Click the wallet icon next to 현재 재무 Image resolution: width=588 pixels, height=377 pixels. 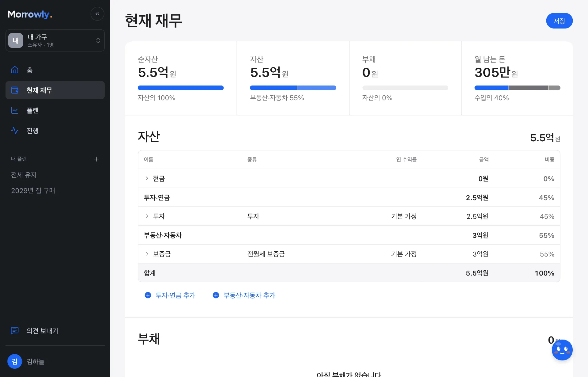15,90
